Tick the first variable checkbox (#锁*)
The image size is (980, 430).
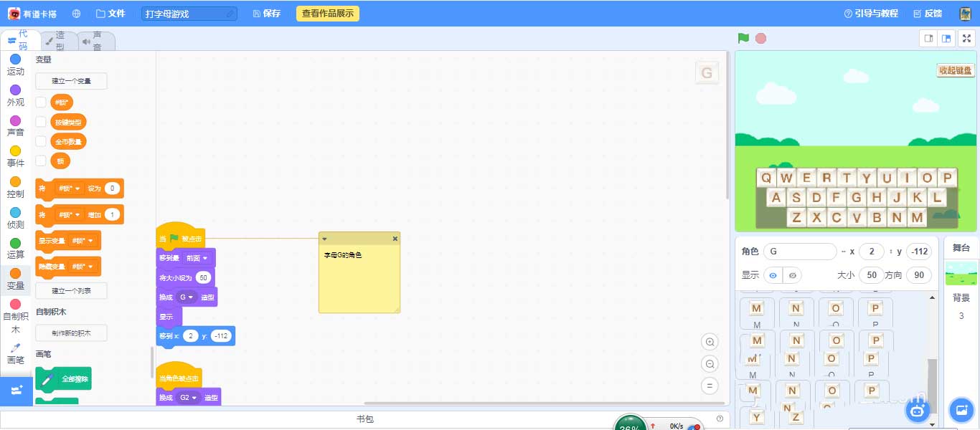(41, 102)
